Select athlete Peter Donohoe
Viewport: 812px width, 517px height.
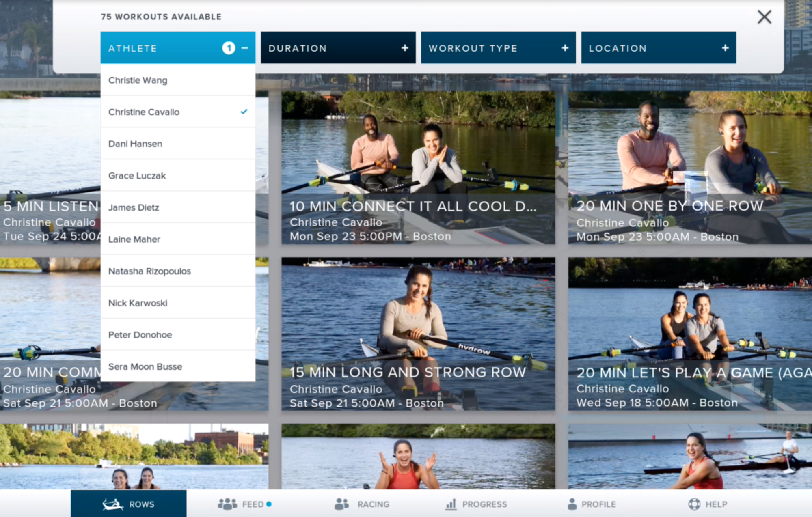click(x=178, y=335)
